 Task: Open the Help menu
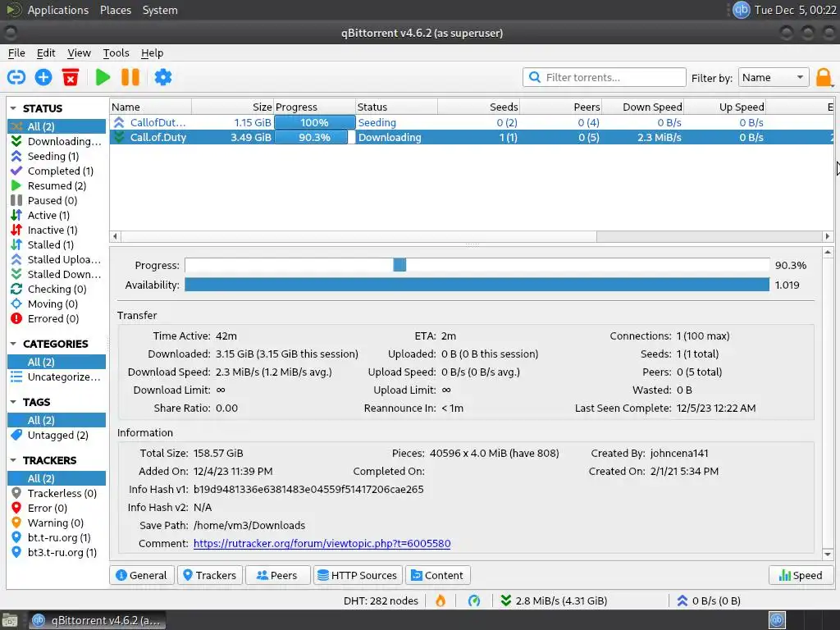pos(152,52)
